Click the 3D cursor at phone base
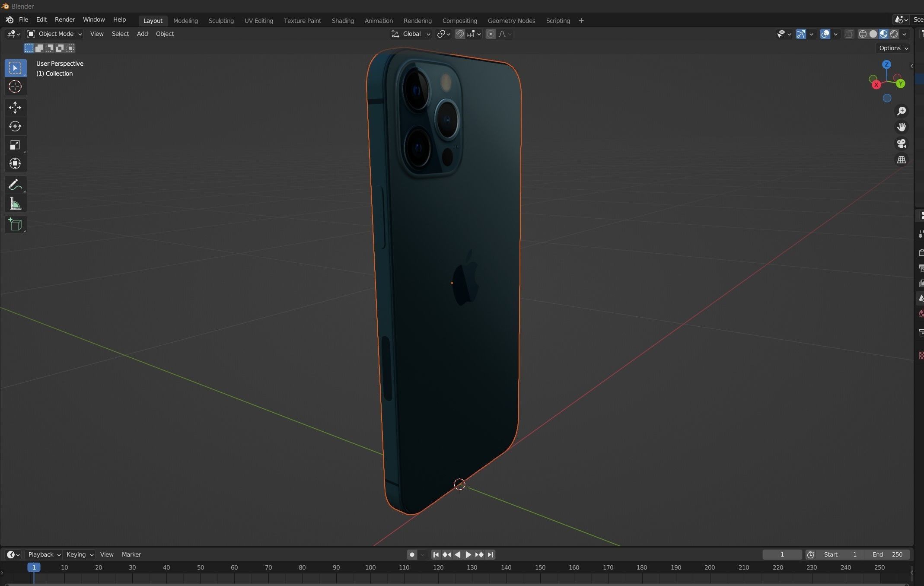The image size is (924, 586). 459,484
